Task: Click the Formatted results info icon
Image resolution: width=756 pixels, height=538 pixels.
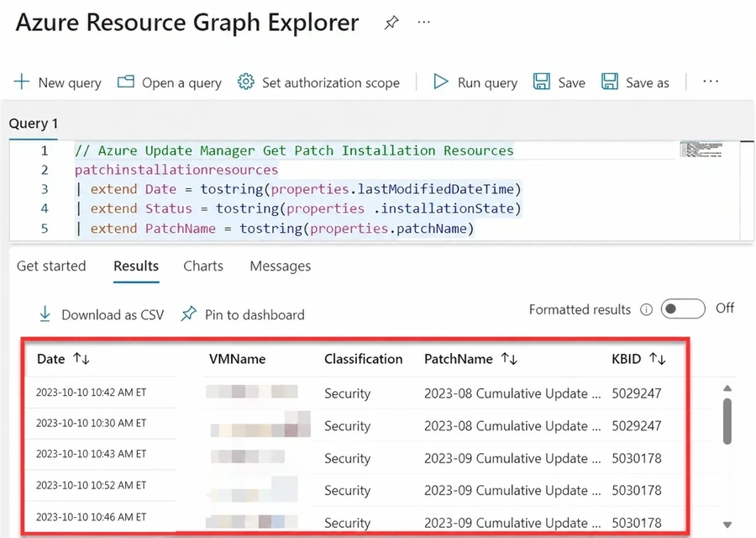Action: (646, 309)
